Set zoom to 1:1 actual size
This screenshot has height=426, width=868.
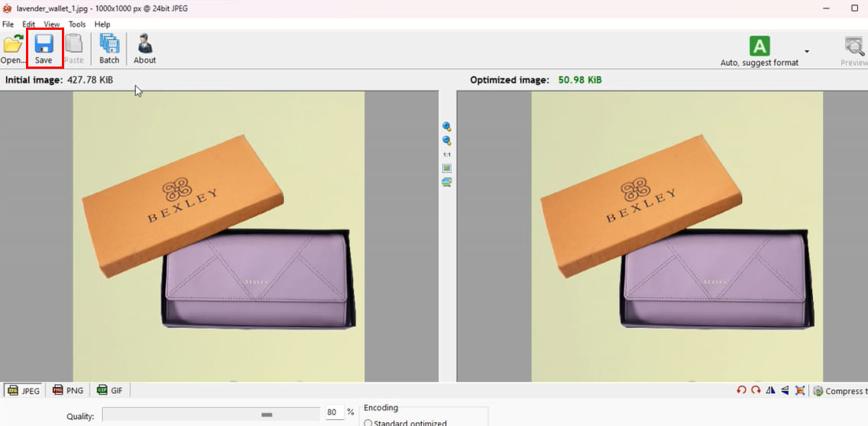click(x=447, y=154)
